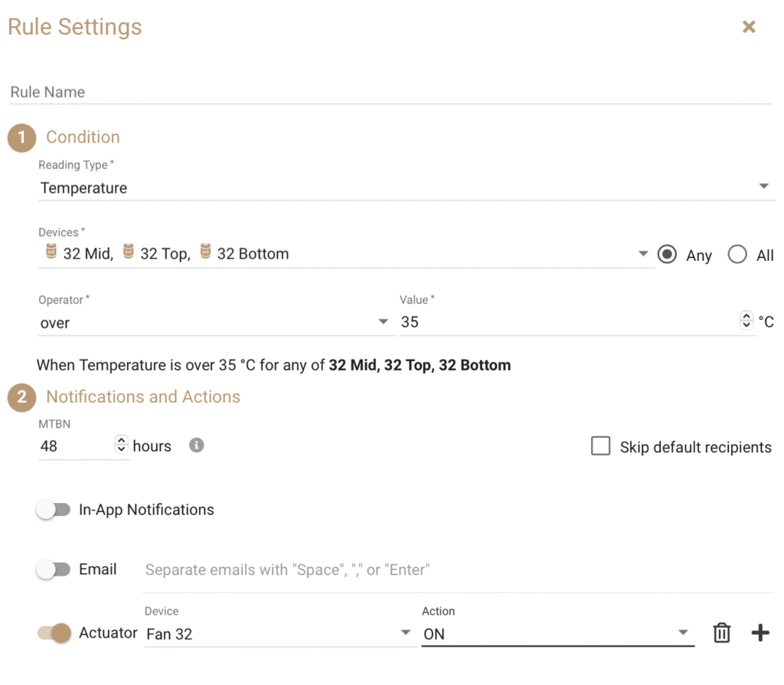This screenshot has height=685, width=784.
Task: Click the 32 Mid device sensor icon
Action: coord(51,252)
